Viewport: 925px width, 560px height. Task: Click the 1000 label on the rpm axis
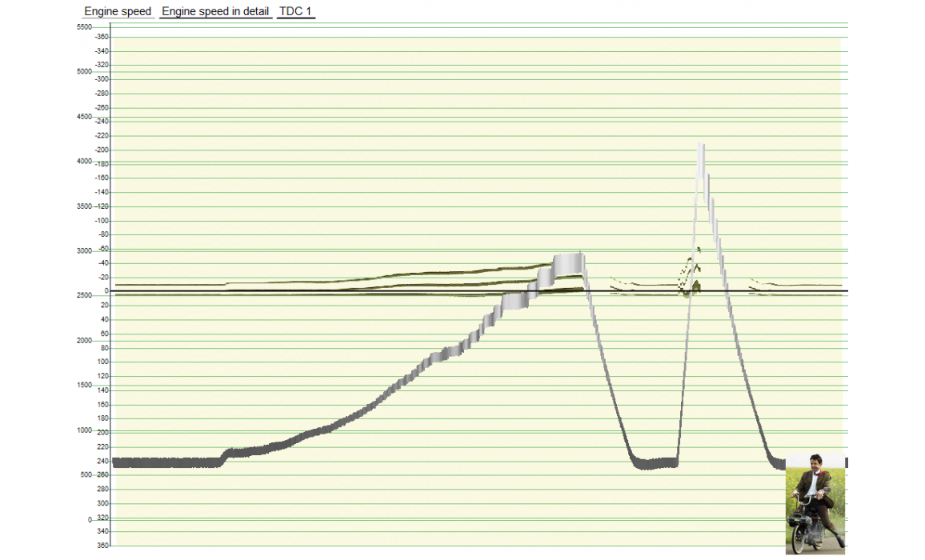[84, 430]
